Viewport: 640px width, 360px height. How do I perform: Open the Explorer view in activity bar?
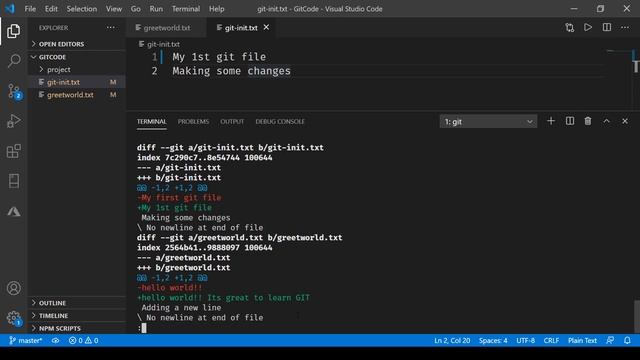(13, 31)
